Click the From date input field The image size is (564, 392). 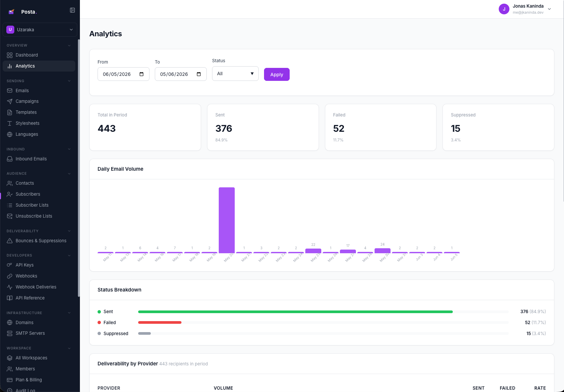tap(124, 74)
